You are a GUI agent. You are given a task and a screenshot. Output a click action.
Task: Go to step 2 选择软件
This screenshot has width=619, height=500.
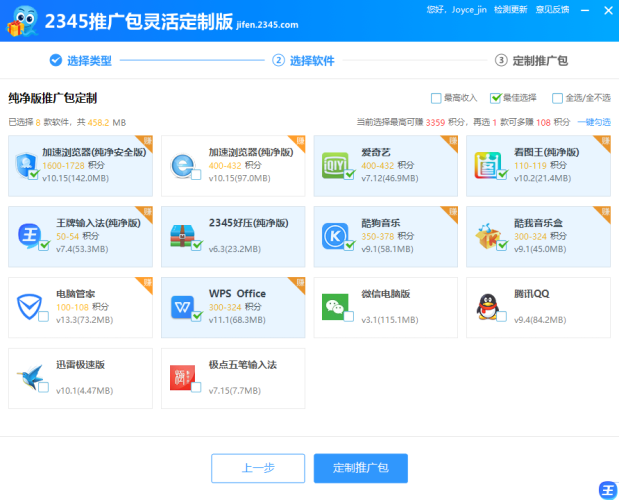[303, 60]
